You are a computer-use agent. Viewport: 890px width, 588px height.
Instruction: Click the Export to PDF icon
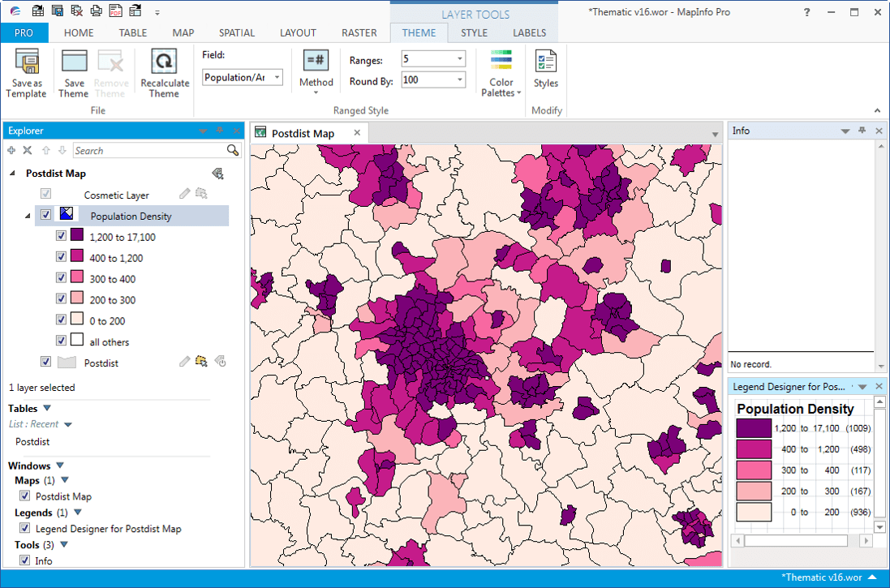tap(116, 11)
